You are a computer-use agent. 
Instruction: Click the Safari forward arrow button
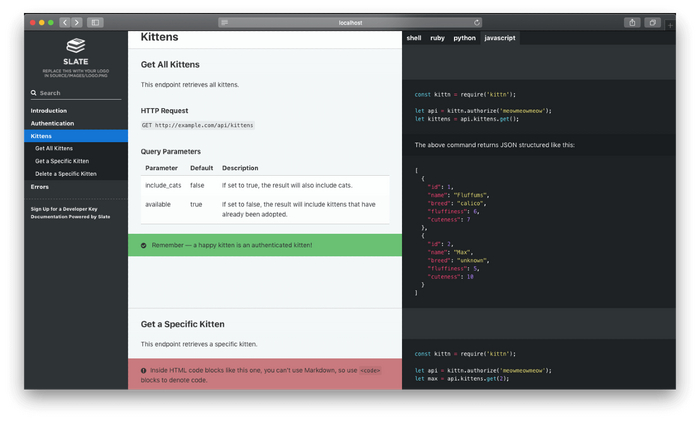(x=77, y=22)
